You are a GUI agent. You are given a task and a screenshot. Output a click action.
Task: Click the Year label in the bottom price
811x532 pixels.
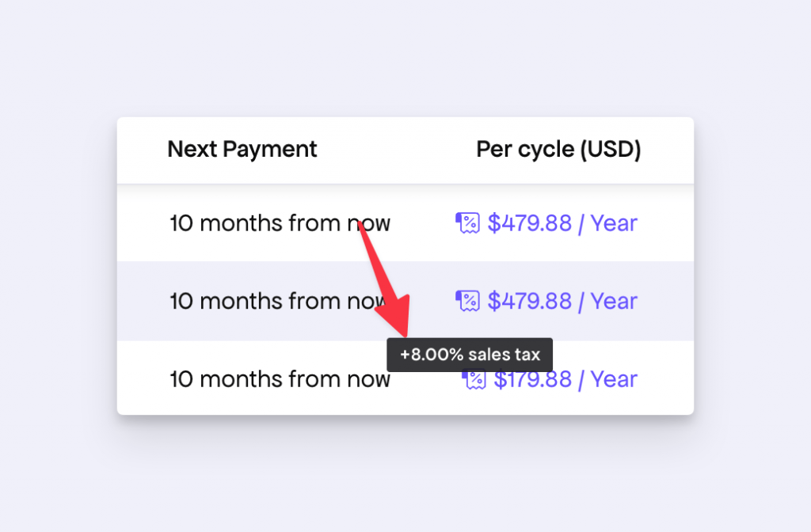[614, 379]
